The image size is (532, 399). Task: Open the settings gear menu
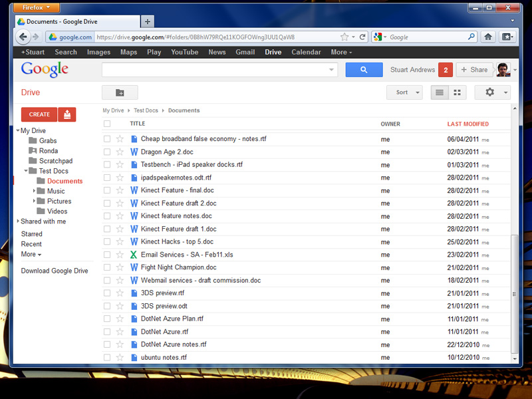pos(496,92)
